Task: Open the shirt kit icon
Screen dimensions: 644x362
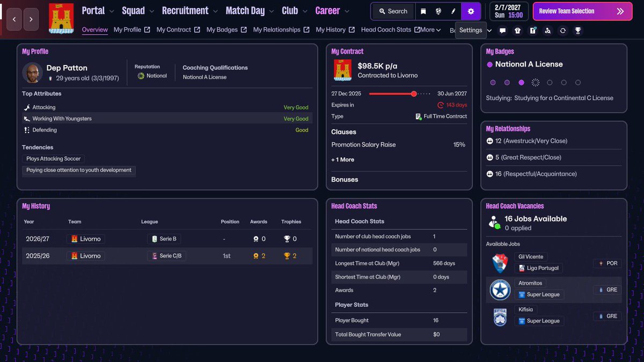Action: 517,31
